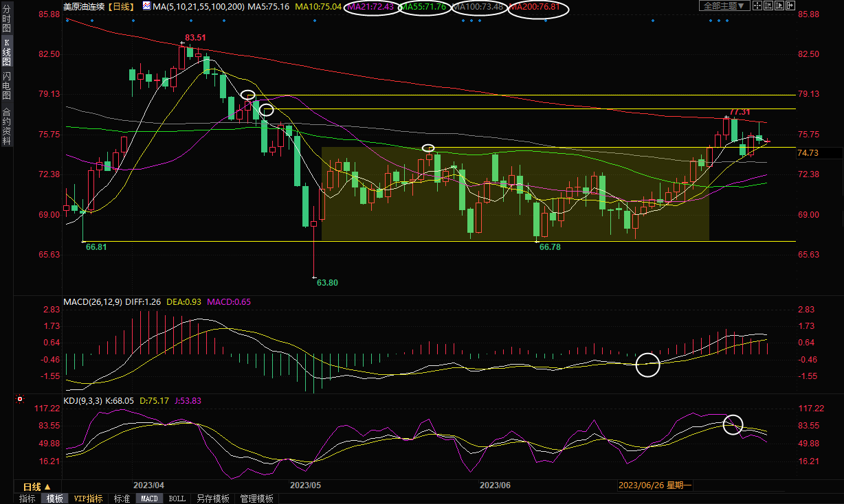
Task: Click the 2023/04 date label
Action: 148,485
